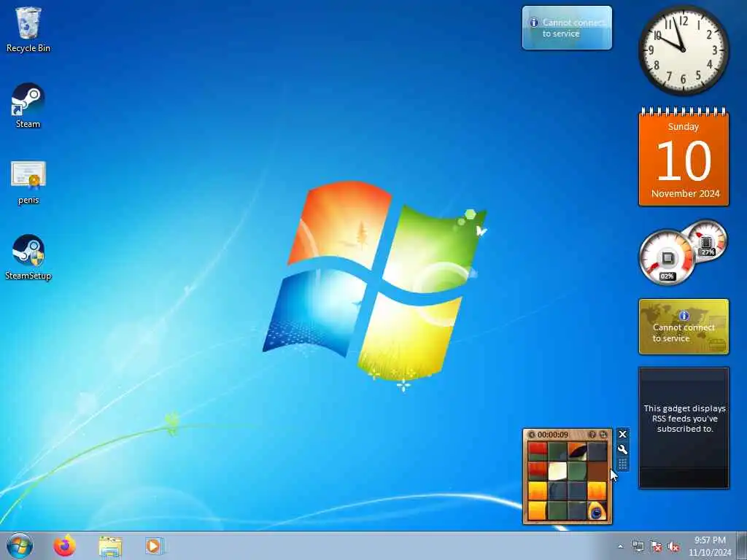Launch Firefox from the taskbar

point(64,545)
